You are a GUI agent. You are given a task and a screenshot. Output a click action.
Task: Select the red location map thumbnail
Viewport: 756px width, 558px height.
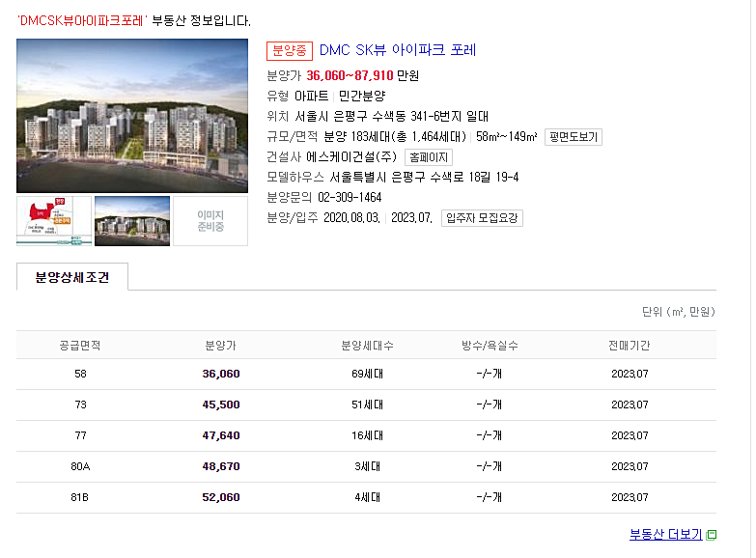(x=54, y=221)
